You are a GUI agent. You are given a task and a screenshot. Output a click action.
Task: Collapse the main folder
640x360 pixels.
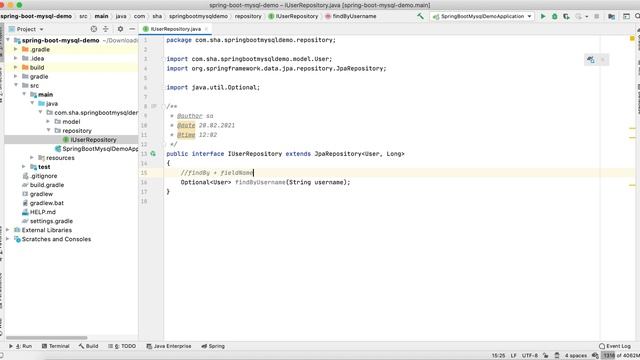[x=24, y=94]
